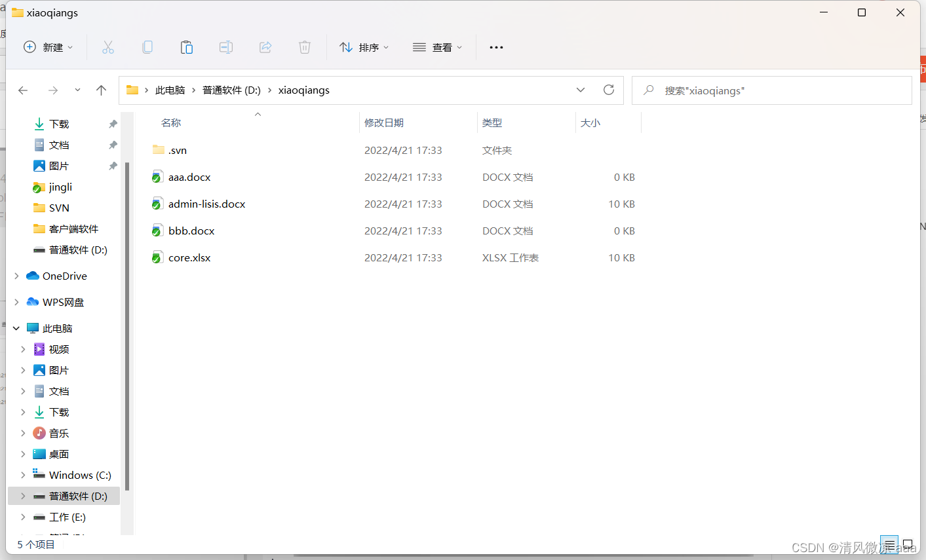
Task: Switch to details view layout icon
Action: [x=889, y=544]
